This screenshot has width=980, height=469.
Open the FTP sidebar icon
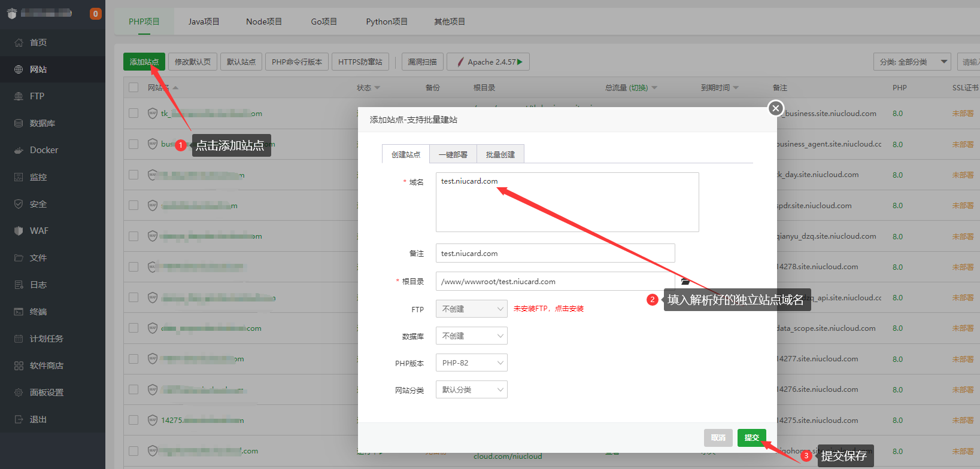pyautogui.click(x=19, y=96)
